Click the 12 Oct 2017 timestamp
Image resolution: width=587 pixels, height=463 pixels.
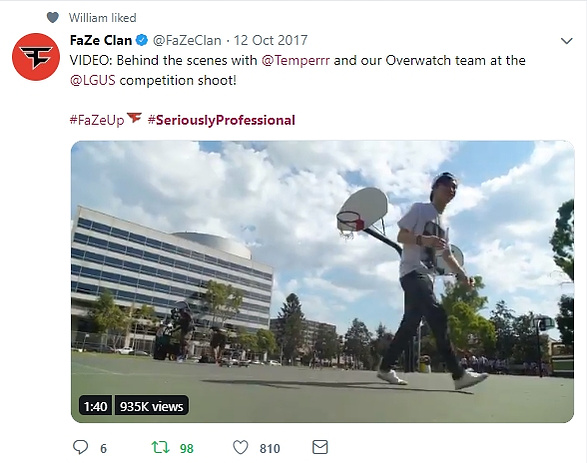(x=271, y=40)
